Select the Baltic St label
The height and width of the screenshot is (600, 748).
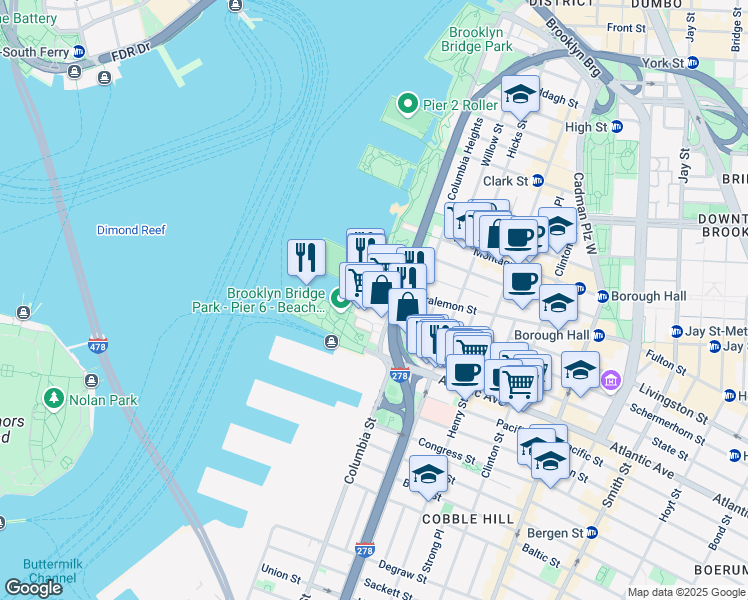coord(541,555)
